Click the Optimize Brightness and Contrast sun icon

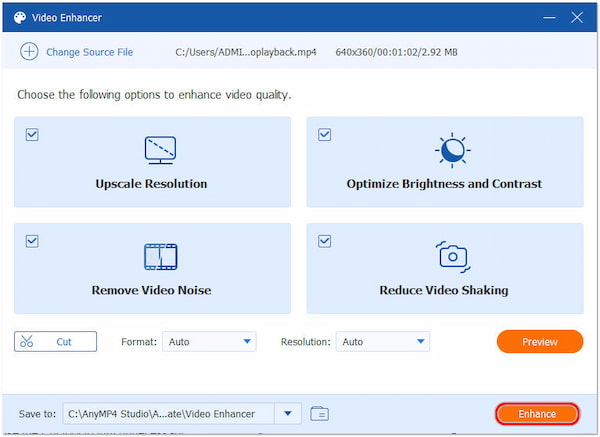point(452,150)
